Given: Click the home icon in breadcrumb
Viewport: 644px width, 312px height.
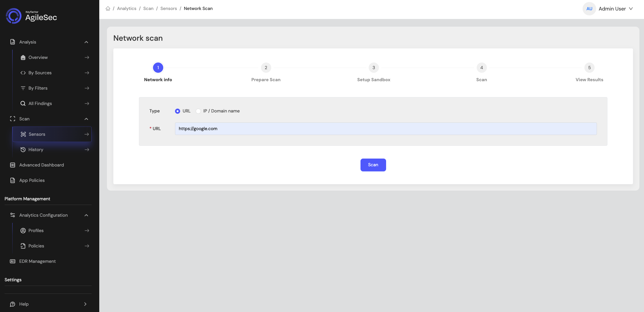Looking at the screenshot, I should point(108,8).
